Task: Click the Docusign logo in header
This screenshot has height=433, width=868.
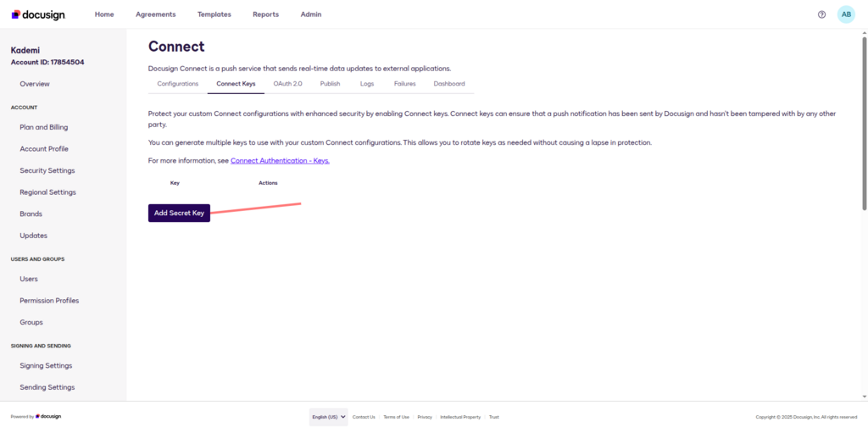Action: (x=38, y=14)
